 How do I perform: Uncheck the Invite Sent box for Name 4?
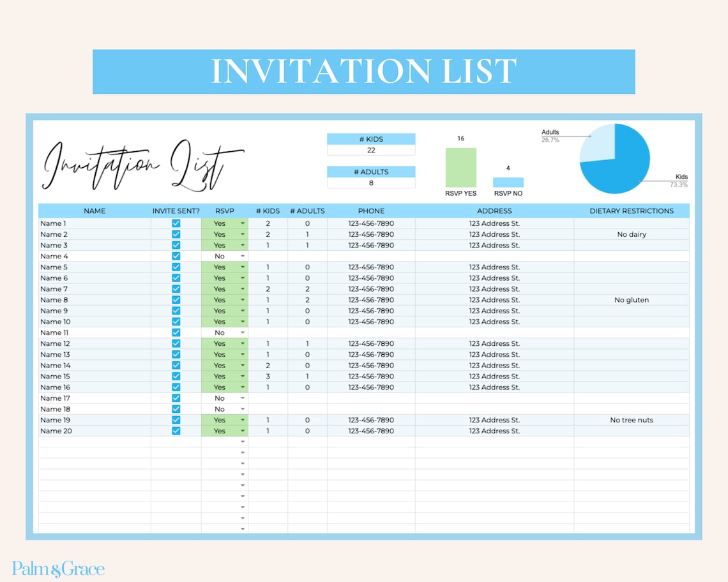coord(175,256)
